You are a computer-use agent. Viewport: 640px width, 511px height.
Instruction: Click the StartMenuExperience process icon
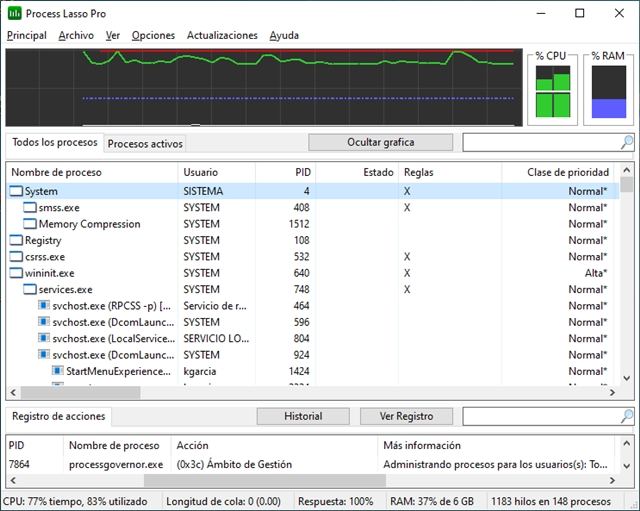58,371
